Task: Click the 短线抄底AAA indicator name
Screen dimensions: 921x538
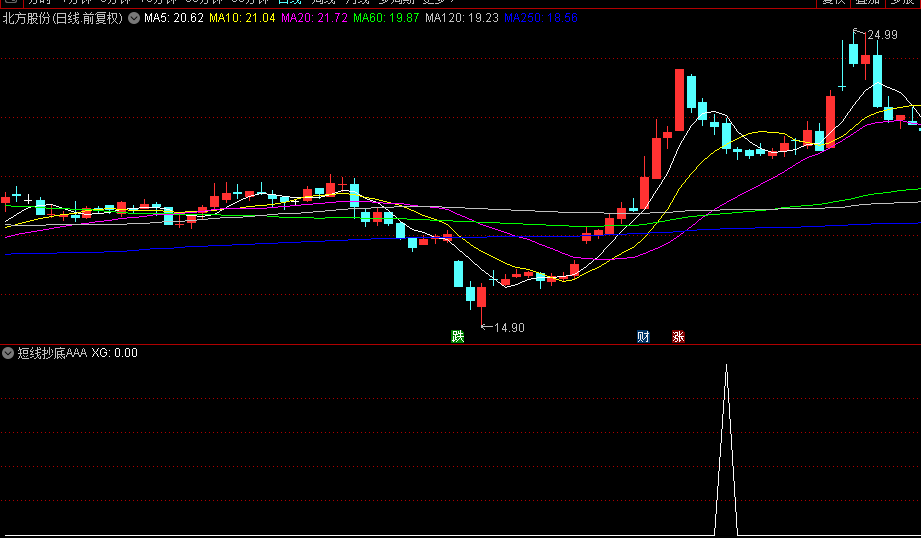Action: [x=52, y=353]
